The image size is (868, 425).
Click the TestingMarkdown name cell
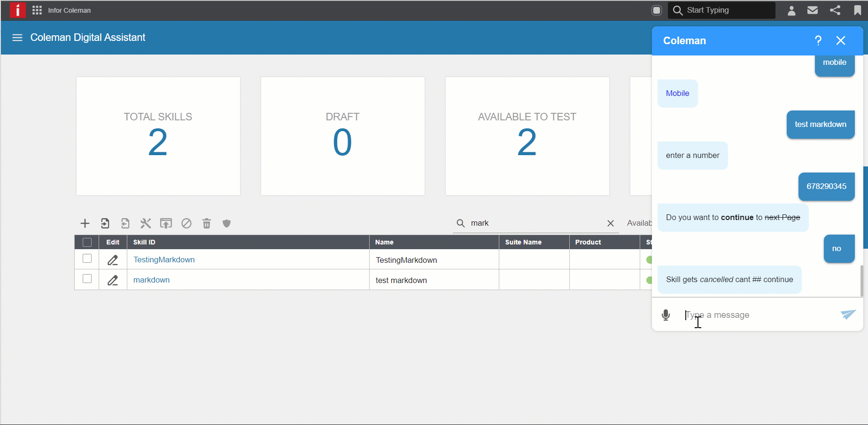pos(434,260)
